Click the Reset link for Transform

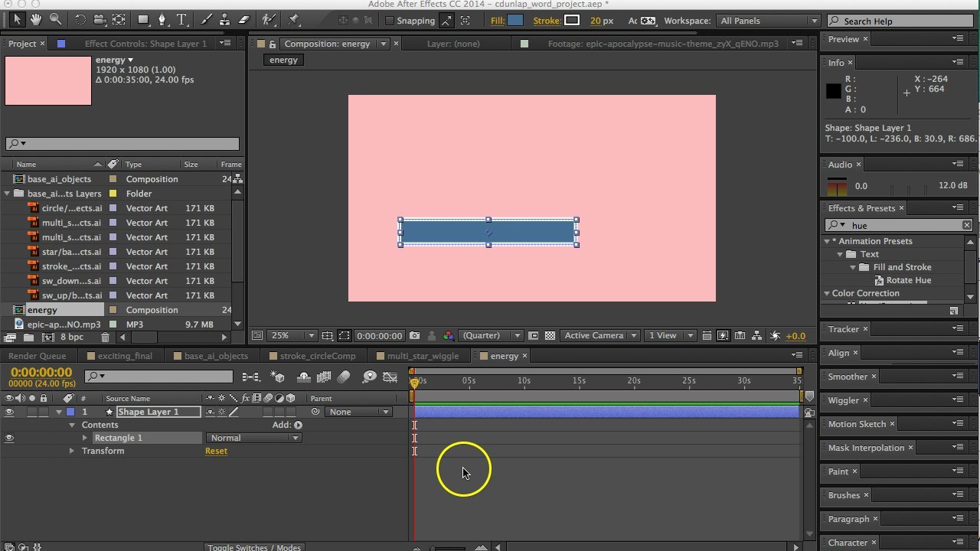coord(216,451)
